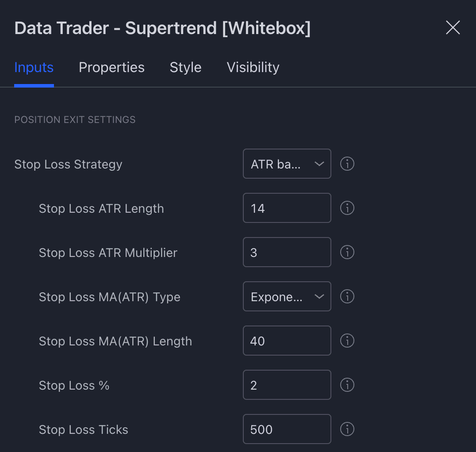
Task: Click the info icon beside Stop Loss ATR Length
Action: pos(347,208)
